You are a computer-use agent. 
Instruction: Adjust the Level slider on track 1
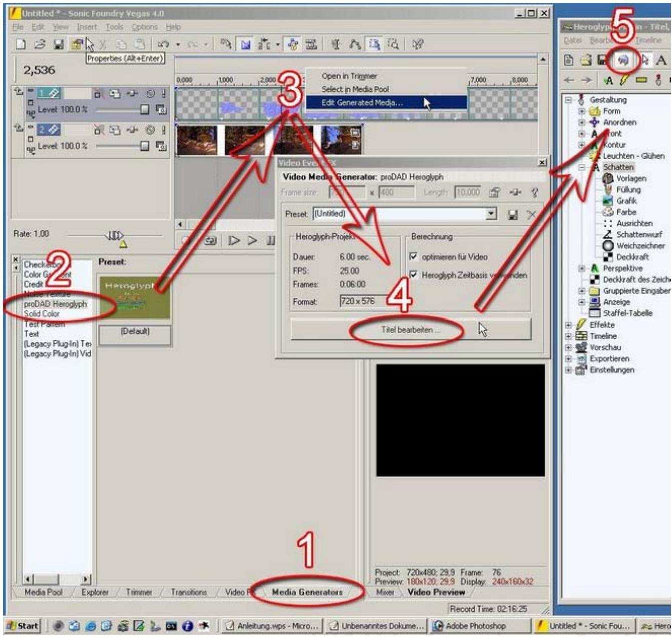click(x=144, y=109)
